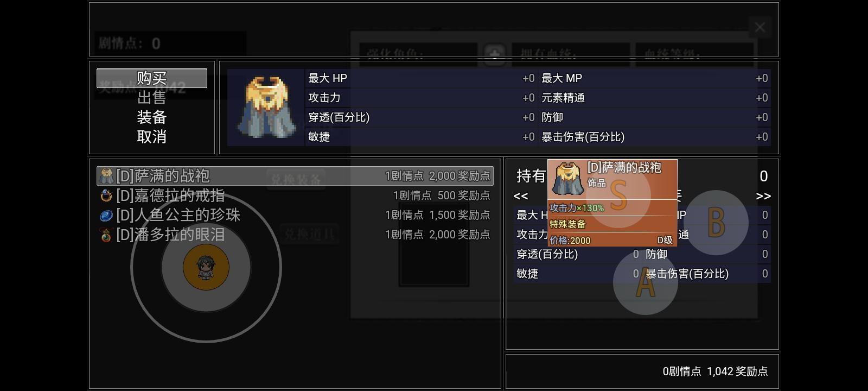Image resolution: width=868 pixels, height=391 pixels.
Task: Tap the virtual B button
Action: click(x=716, y=223)
